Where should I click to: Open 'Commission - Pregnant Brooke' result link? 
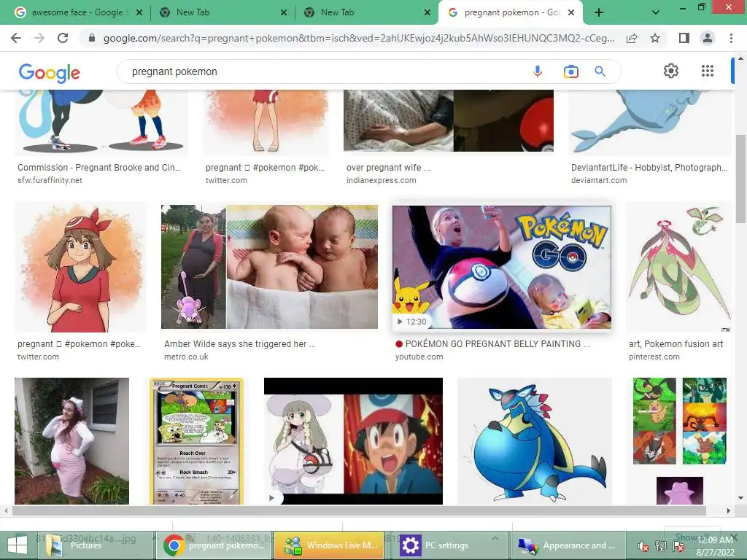coord(99,168)
